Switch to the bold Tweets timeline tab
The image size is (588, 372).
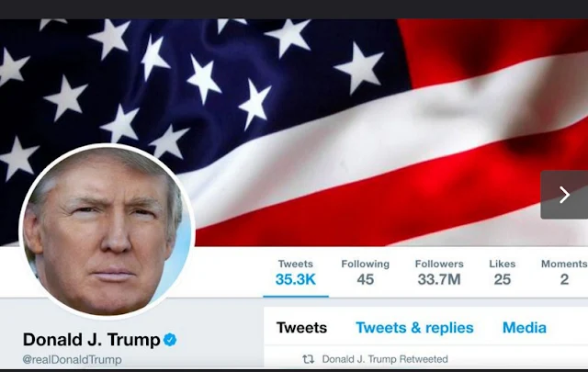click(x=302, y=328)
